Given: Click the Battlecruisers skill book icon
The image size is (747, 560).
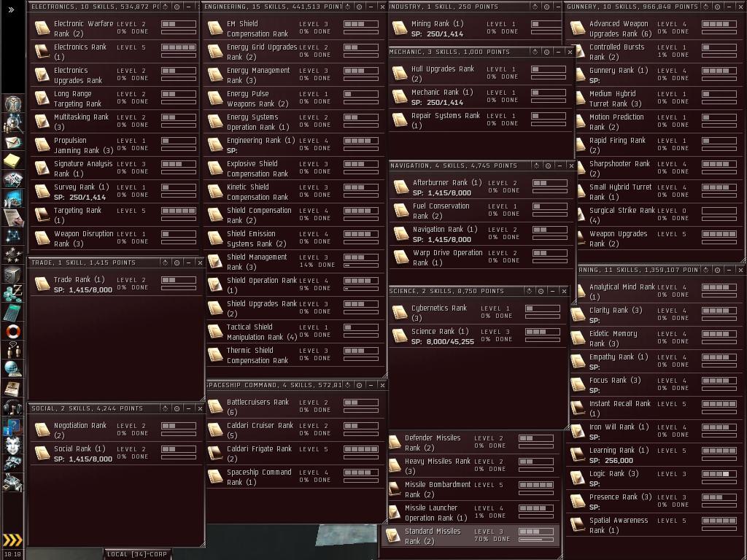Looking at the screenshot, I should (x=215, y=407).
